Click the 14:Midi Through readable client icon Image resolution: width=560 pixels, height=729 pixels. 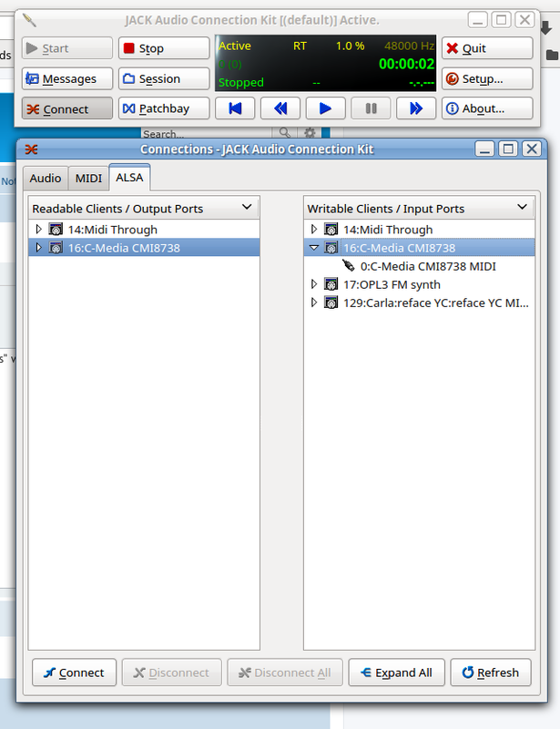tap(56, 230)
